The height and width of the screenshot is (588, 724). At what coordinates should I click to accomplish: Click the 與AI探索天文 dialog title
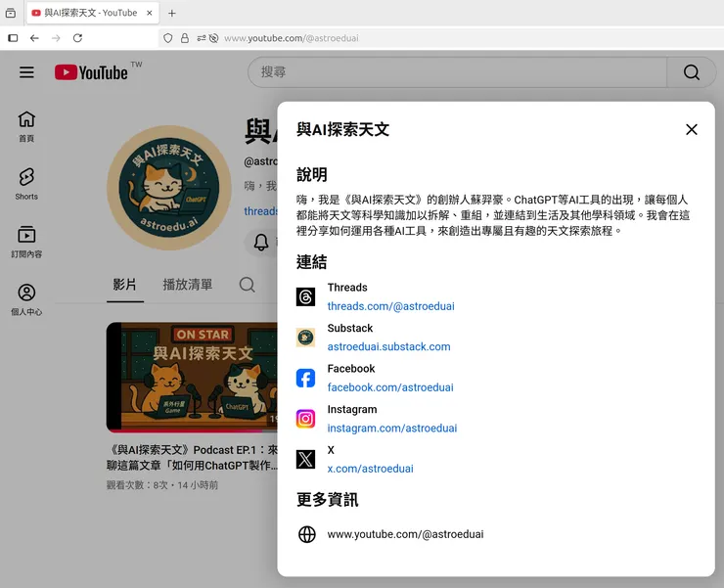342,129
